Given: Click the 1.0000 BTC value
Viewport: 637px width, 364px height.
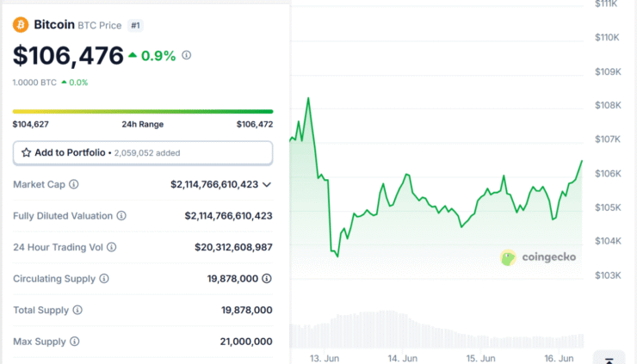Looking at the screenshot, I should (x=34, y=83).
